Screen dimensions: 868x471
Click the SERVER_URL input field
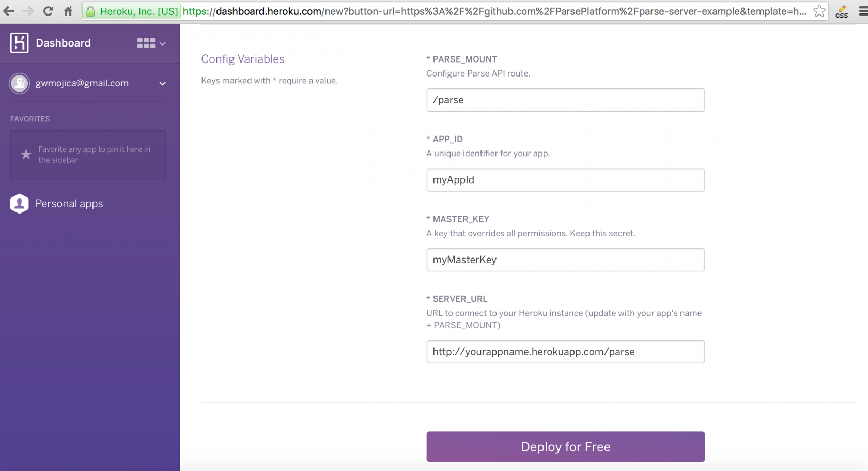[565, 352]
